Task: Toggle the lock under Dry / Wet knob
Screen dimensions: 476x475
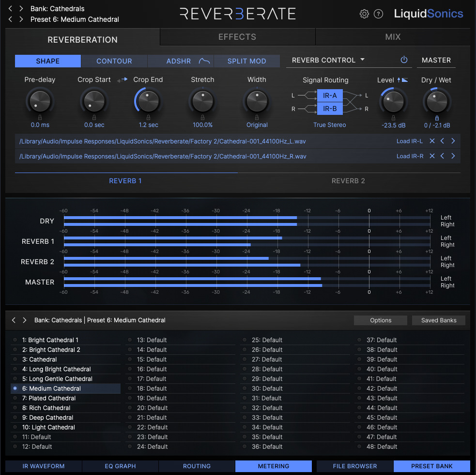Action: pos(437,118)
